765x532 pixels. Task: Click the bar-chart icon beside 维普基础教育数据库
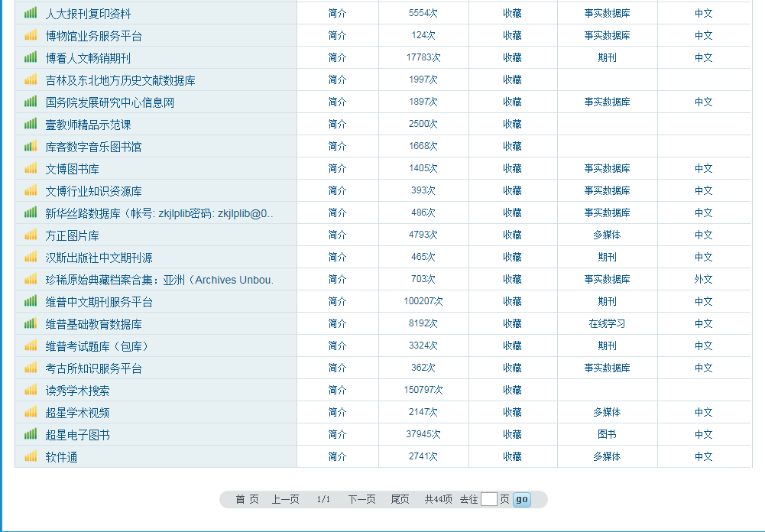[x=31, y=323]
